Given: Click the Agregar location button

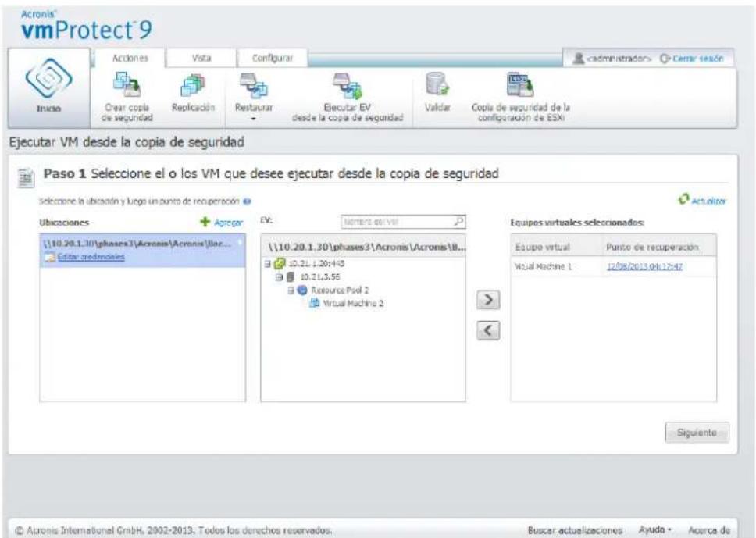Looking at the screenshot, I should 221,223.
